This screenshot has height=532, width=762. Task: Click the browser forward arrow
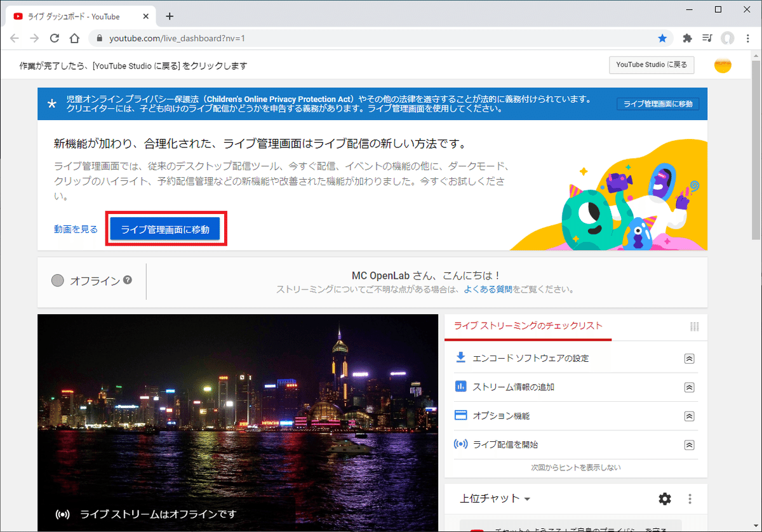pyautogui.click(x=34, y=38)
